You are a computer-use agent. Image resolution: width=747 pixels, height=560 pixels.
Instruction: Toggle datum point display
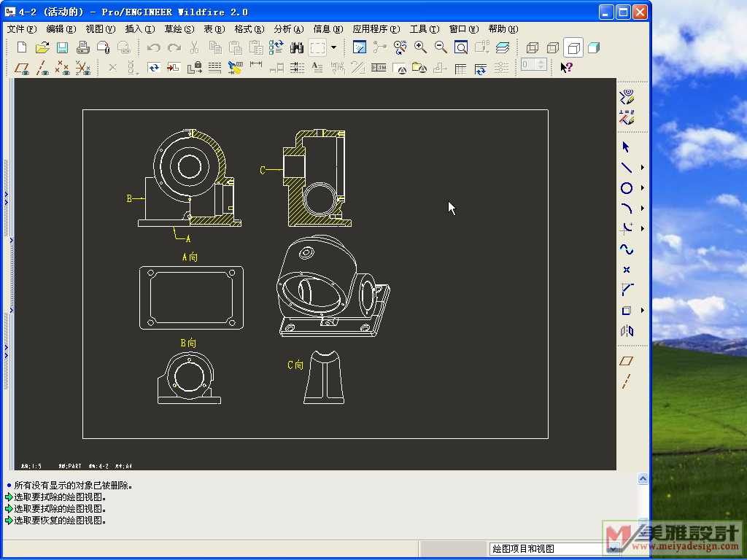click(63, 68)
